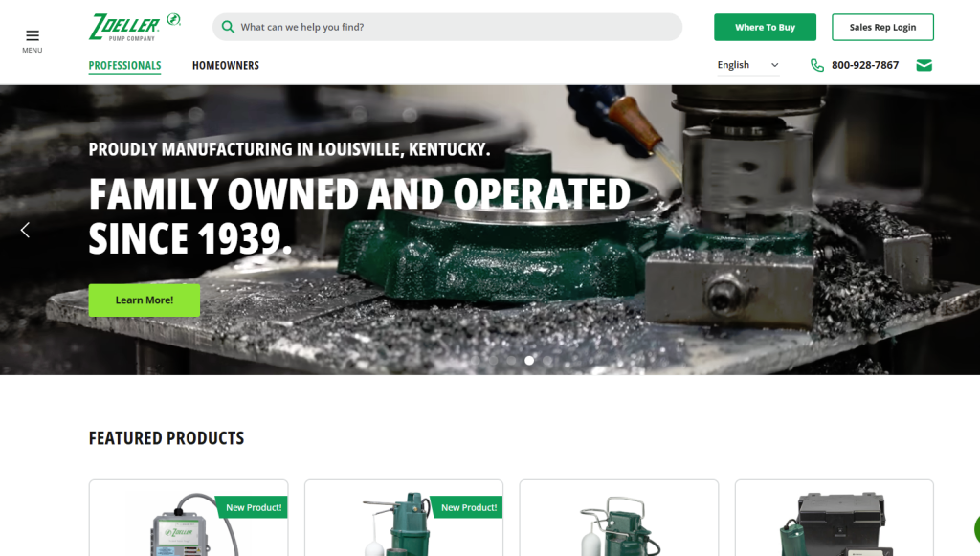Click the language dropdown chevron arrow
980x556 pixels.
point(775,65)
